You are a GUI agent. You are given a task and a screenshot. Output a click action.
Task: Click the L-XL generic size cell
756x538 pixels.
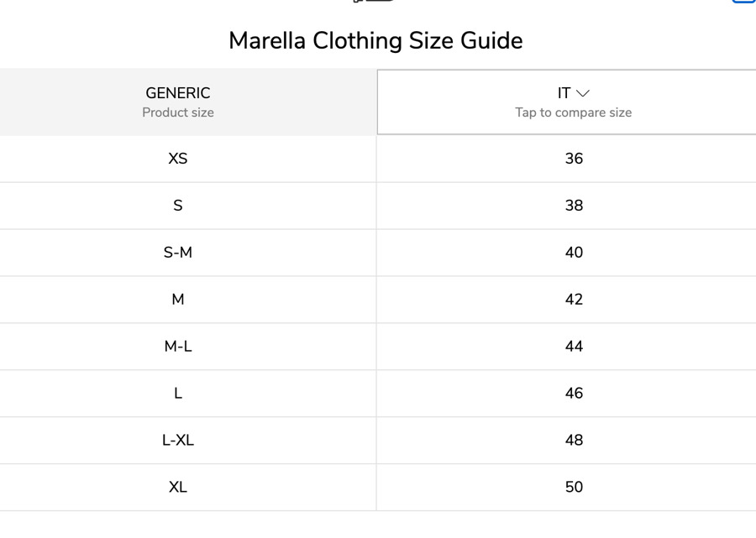pos(178,441)
